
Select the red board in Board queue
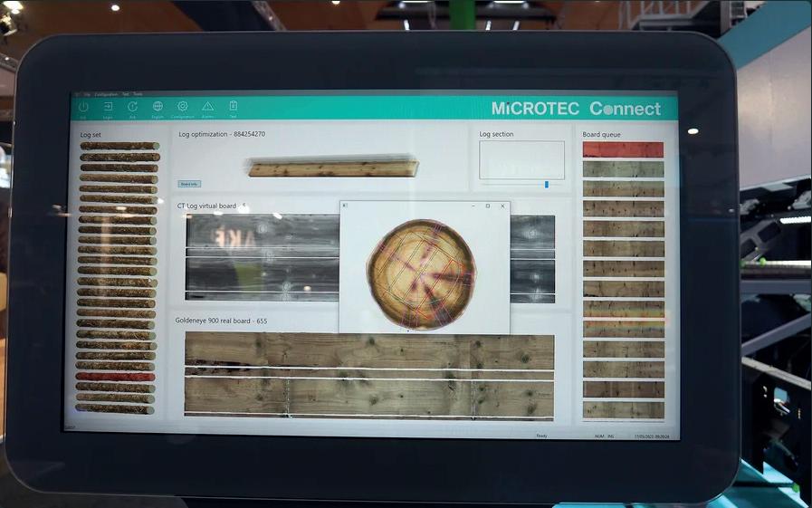[623, 149]
